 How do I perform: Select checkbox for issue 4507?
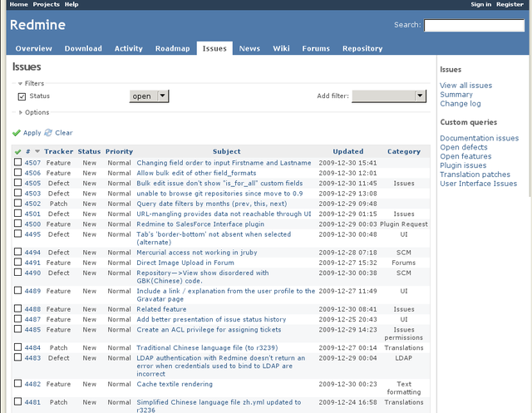point(17,162)
